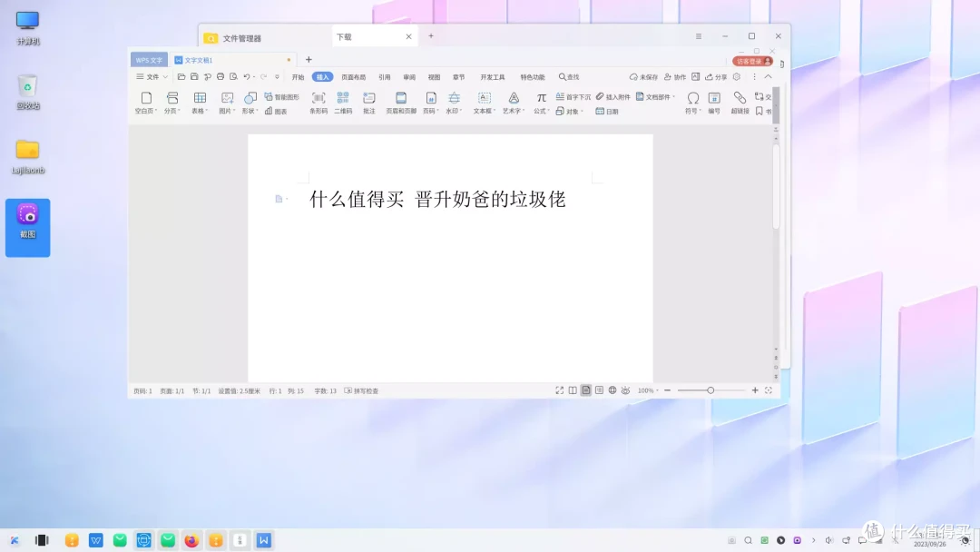Select page layout view button
The height and width of the screenshot is (552, 980).
(x=585, y=390)
